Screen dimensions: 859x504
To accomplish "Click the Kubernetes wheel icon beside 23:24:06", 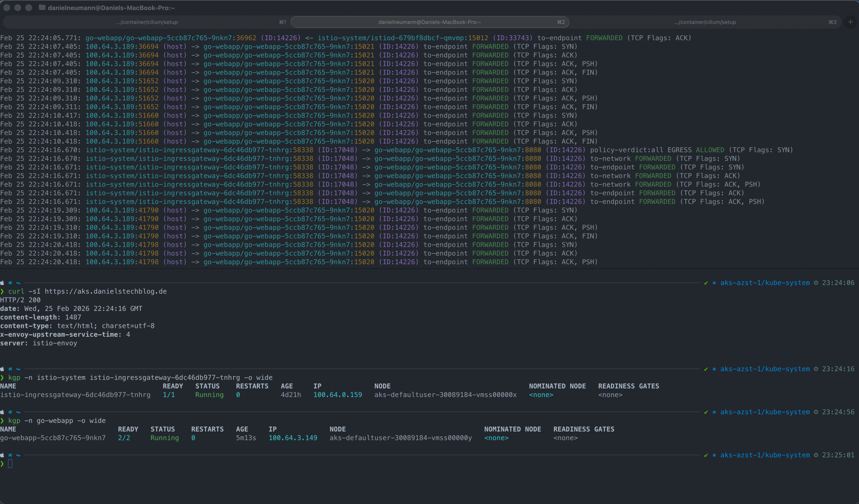I will click(x=714, y=283).
